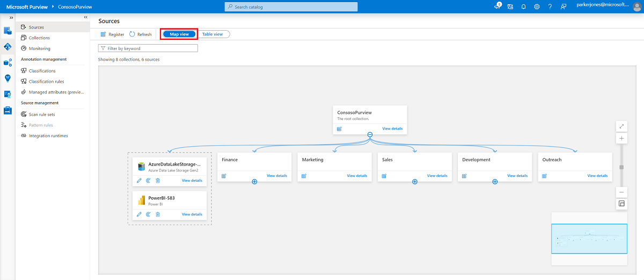Viewport: 644px width, 280px height.
Task: View details of Outreach collection
Action: 598,176
